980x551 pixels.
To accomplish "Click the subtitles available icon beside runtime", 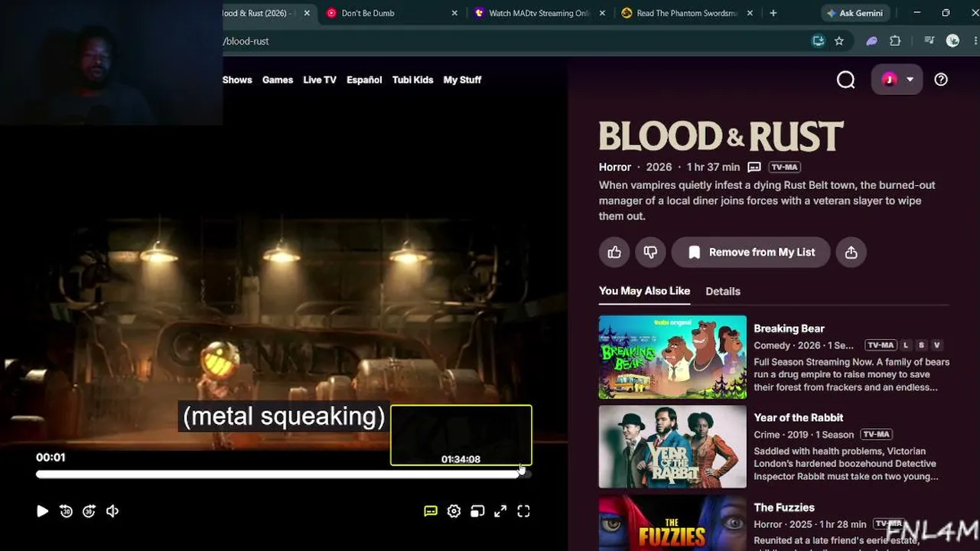I will pos(754,167).
